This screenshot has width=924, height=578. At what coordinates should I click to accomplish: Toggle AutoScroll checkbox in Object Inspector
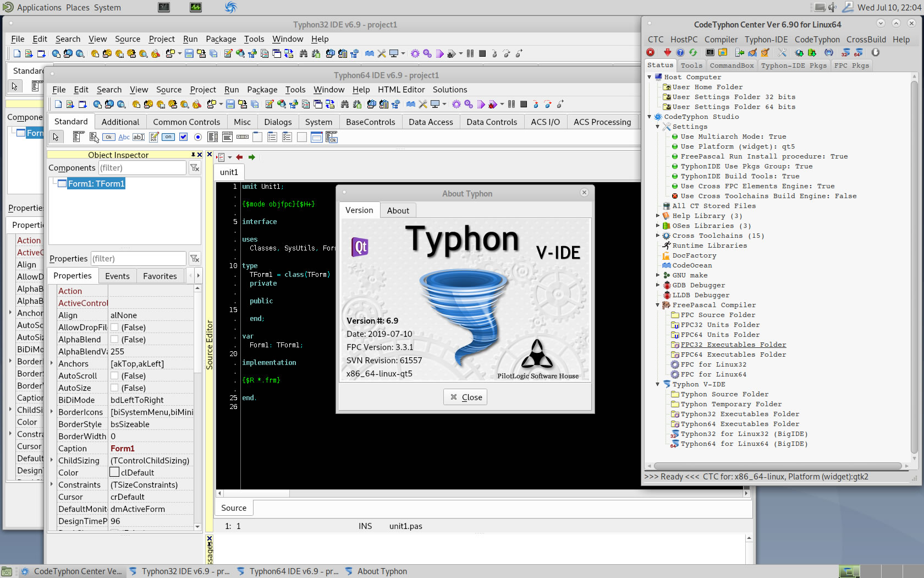[114, 376]
